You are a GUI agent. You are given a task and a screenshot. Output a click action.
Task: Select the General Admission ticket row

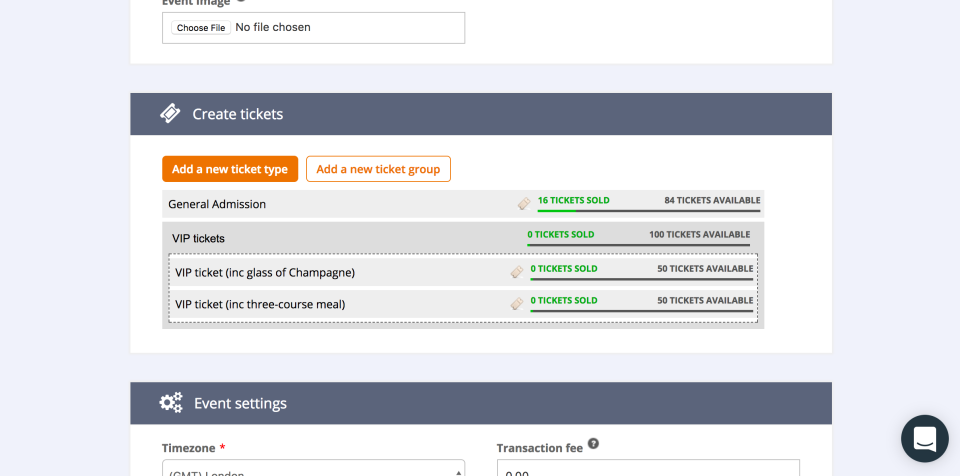pos(463,204)
